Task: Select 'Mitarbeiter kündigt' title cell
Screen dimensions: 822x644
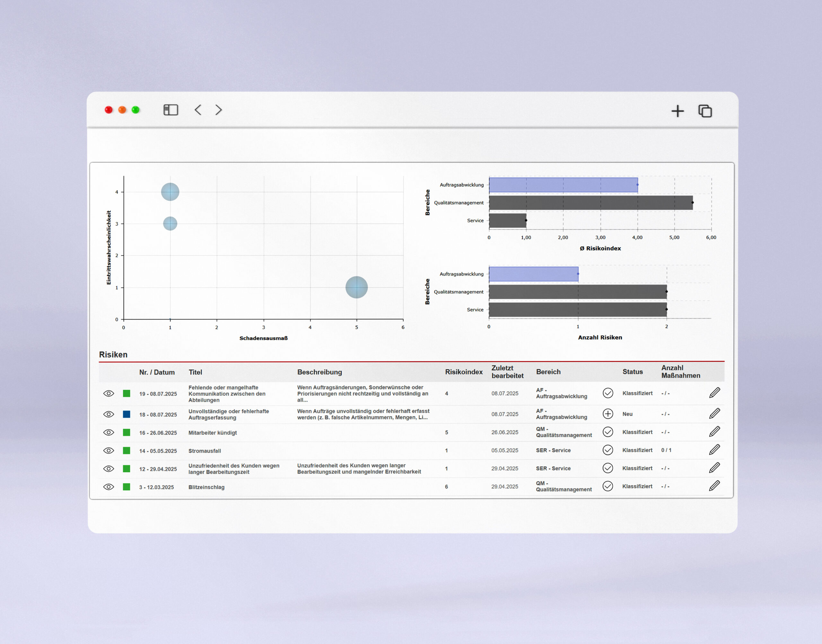Action: pyautogui.click(x=212, y=433)
